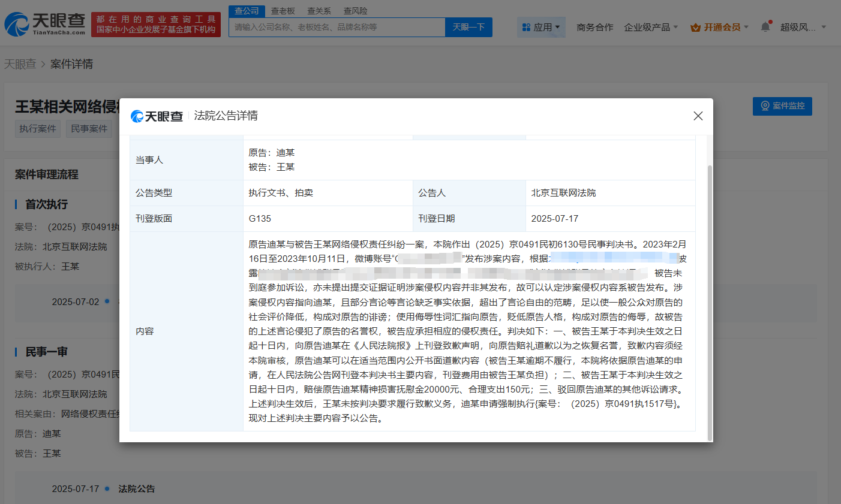
Task: Click the 案件监控 button
Action: point(782,106)
